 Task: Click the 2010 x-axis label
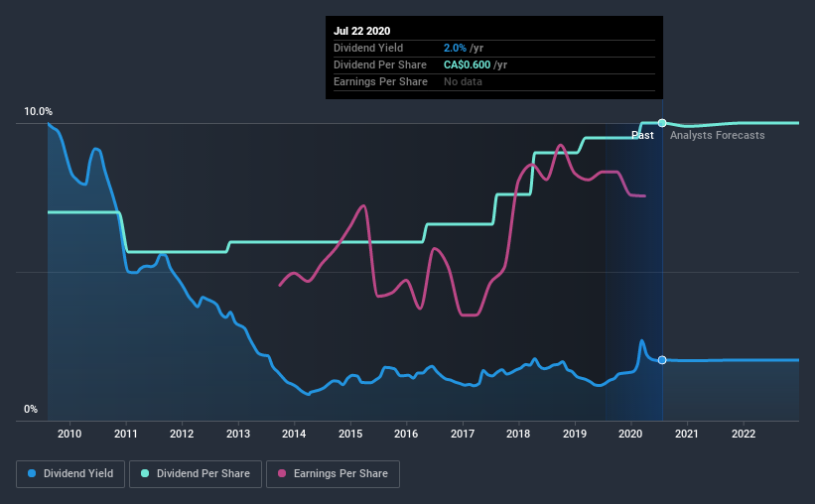pos(69,434)
